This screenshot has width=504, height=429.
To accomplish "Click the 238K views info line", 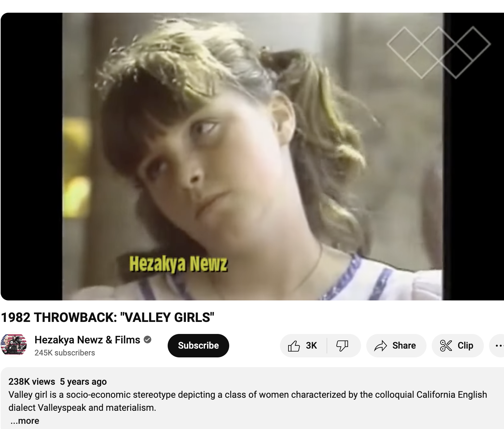I will pos(58,381).
